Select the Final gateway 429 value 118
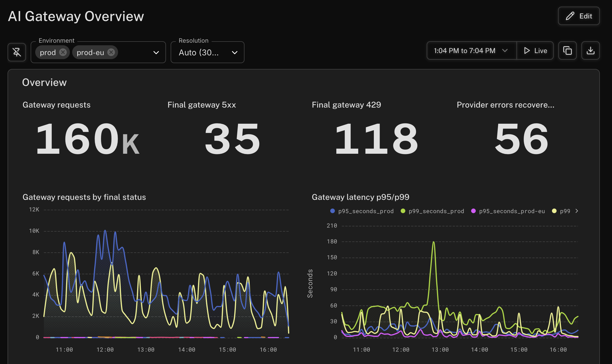Viewport: 612px width, 364px height. pyautogui.click(x=376, y=139)
